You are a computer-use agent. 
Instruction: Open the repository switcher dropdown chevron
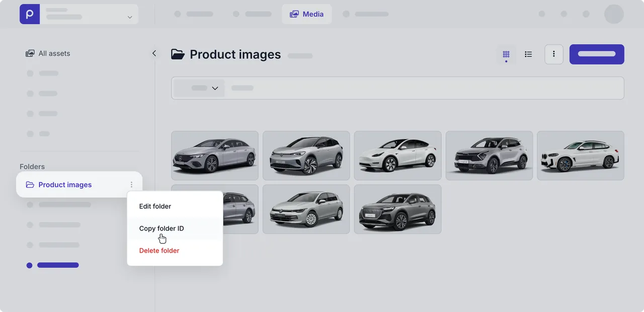(130, 17)
